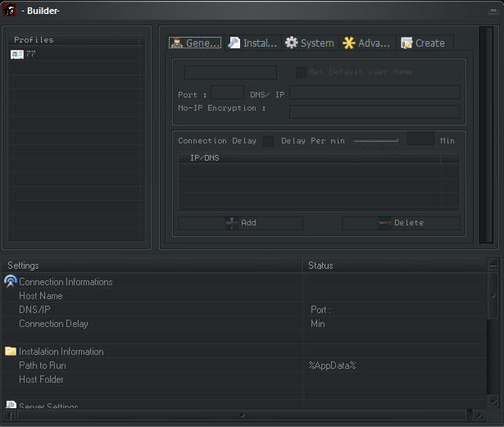Click the plus icon on the Add button
Viewport: 504px width, 427px height.
tap(232, 223)
